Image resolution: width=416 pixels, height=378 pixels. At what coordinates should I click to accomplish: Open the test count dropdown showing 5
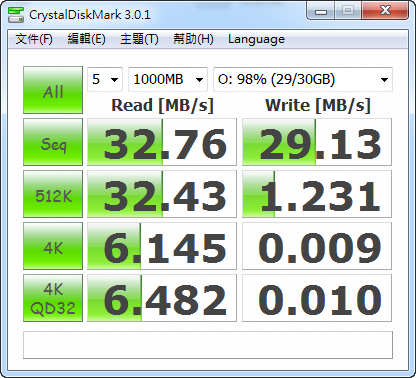pyautogui.click(x=105, y=79)
